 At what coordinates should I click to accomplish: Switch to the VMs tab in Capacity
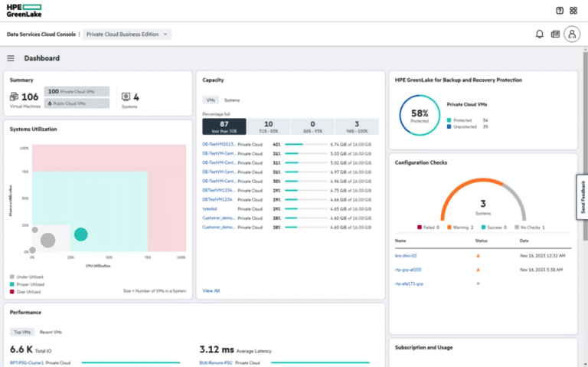211,100
